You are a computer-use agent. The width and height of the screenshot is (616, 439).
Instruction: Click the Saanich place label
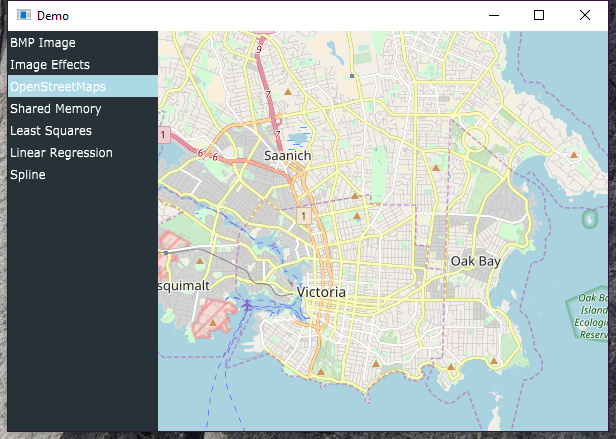(x=288, y=156)
